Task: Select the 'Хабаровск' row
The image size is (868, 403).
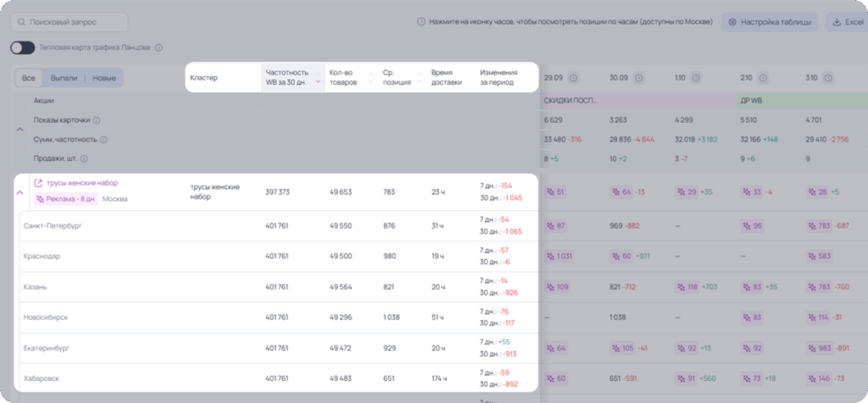Action: click(278, 378)
